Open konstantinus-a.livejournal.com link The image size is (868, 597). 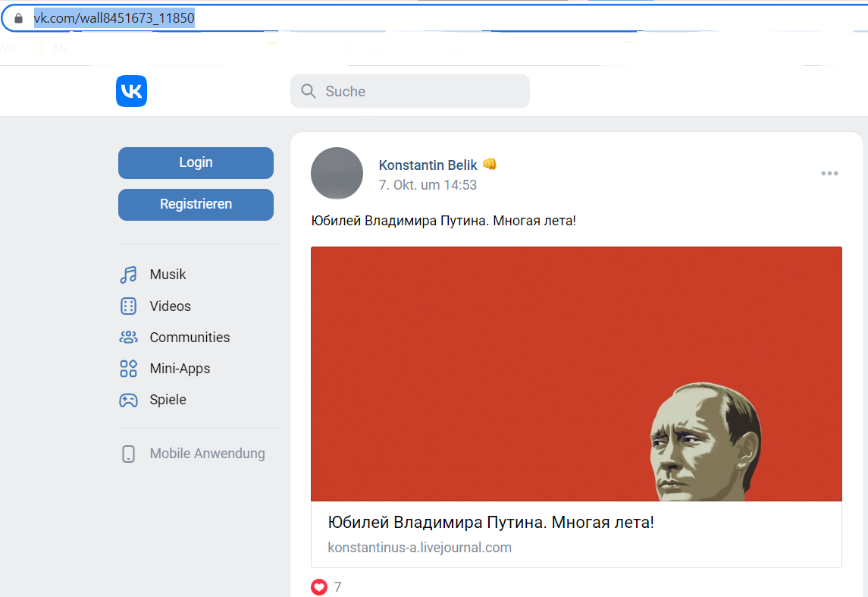pos(420,548)
